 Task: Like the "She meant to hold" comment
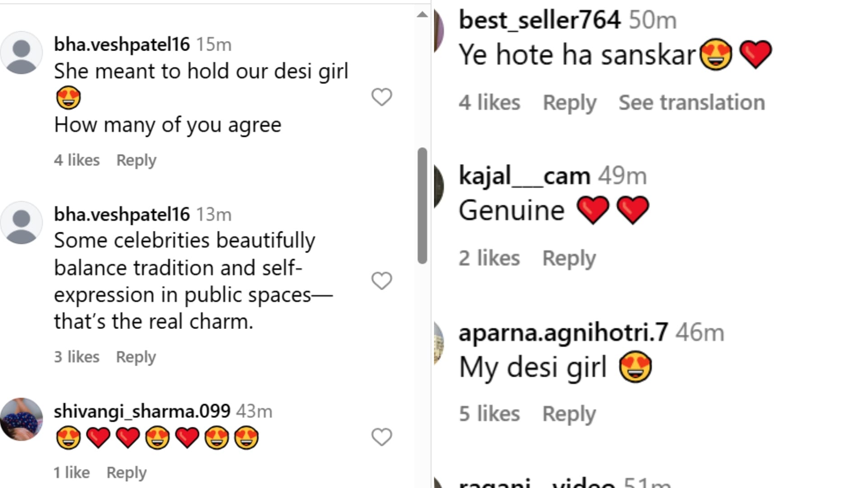[x=382, y=97]
